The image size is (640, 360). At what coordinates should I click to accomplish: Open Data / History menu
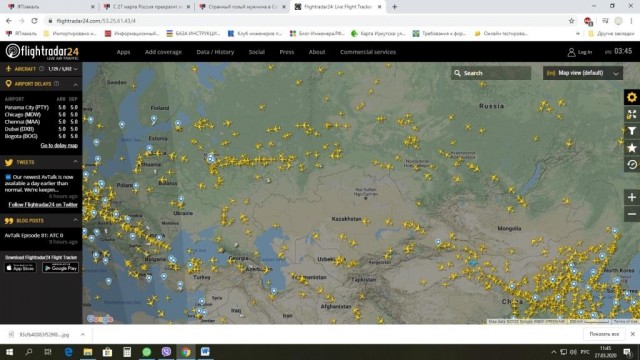pos(215,52)
